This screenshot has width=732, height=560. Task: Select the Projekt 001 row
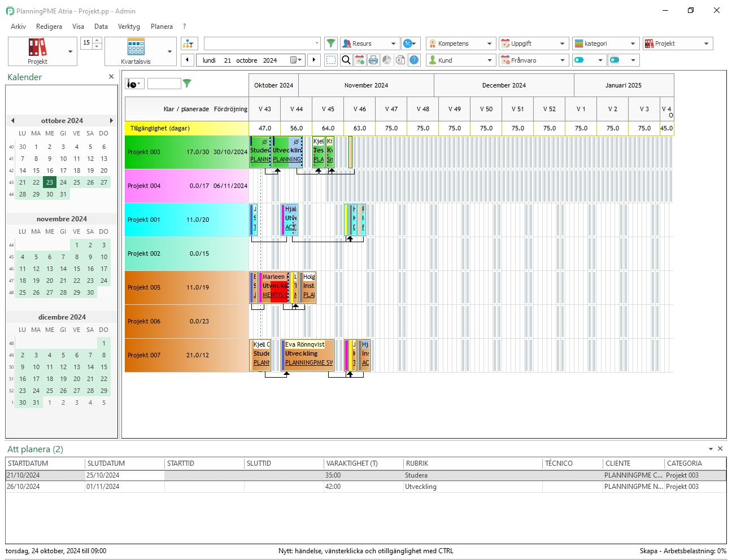[x=186, y=220]
